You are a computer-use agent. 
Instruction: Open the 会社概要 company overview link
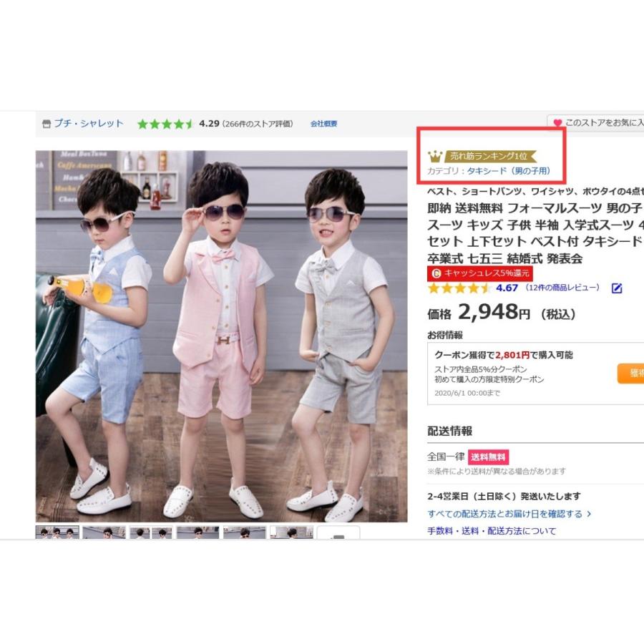[323, 124]
